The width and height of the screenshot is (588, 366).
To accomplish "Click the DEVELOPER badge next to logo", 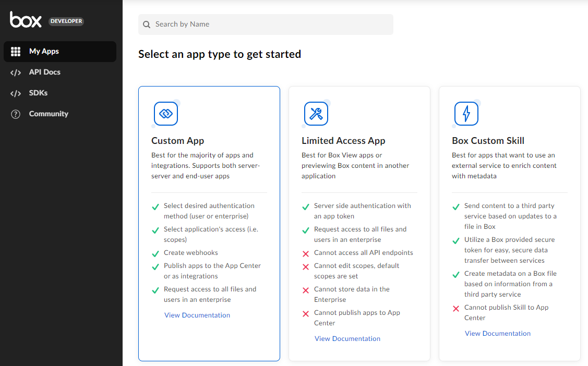I will pyautogui.click(x=66, y=21).
